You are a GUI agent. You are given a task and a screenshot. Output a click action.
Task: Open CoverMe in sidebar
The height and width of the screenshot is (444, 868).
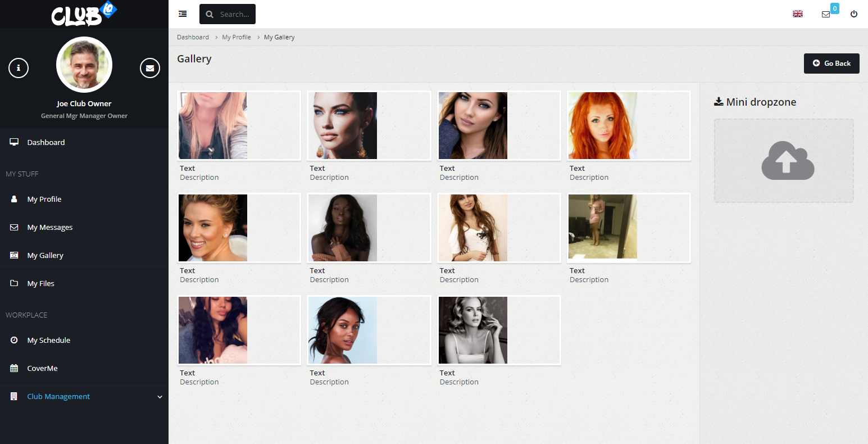84,368
